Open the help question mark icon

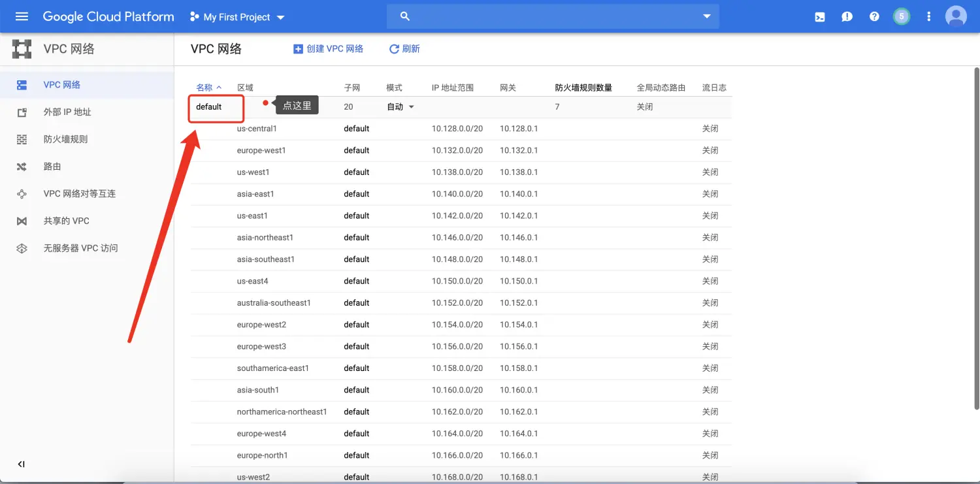point(874,17)
